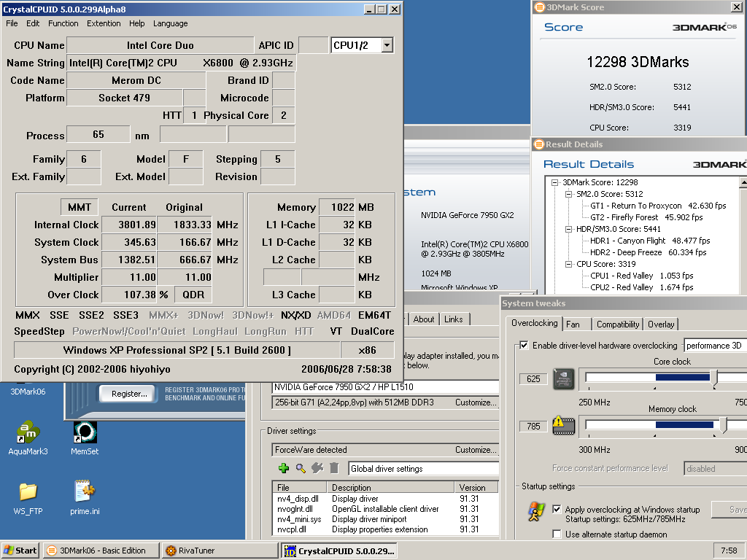Click the Result Details scrollbar up arrow
The image size is (747, 560).
click(x=743, y=182)
